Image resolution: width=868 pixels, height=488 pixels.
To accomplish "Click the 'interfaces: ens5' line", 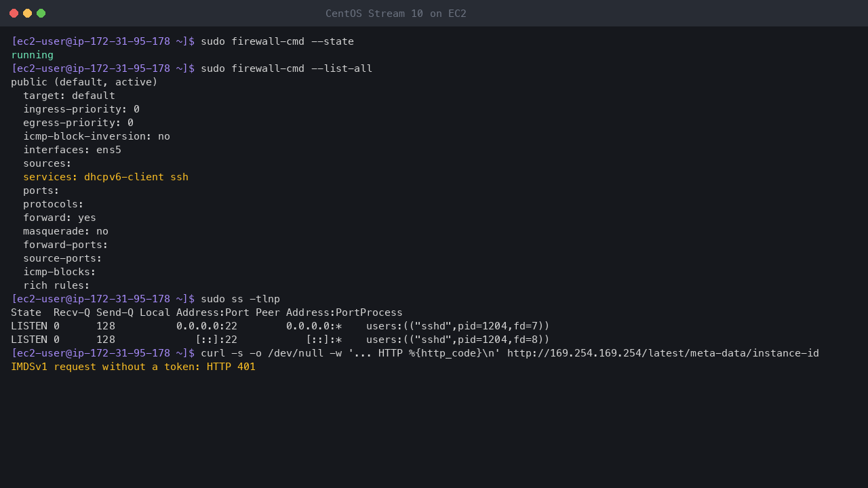I will [x=72, y=150].
